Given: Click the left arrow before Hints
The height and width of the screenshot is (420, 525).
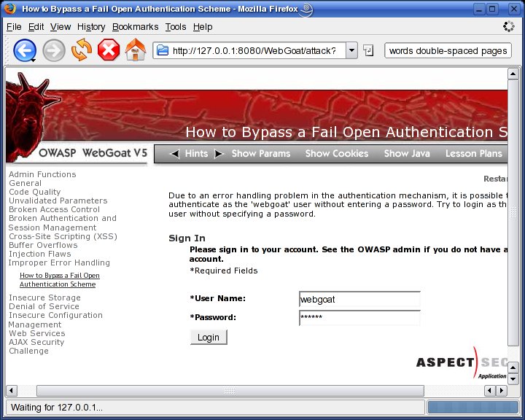Looking at the screenshot, I should point(176,154).
